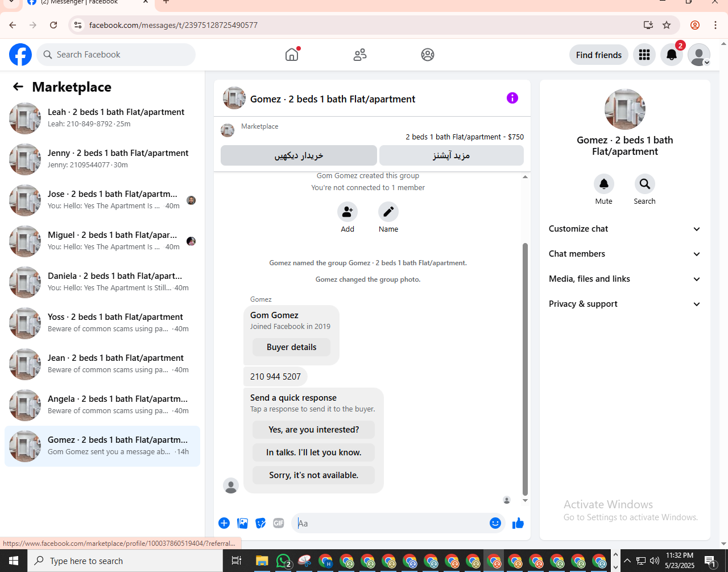This screenshot has height=572, width=728.
Task: Open the Windows notification center icon
Action: pos(710,561)
